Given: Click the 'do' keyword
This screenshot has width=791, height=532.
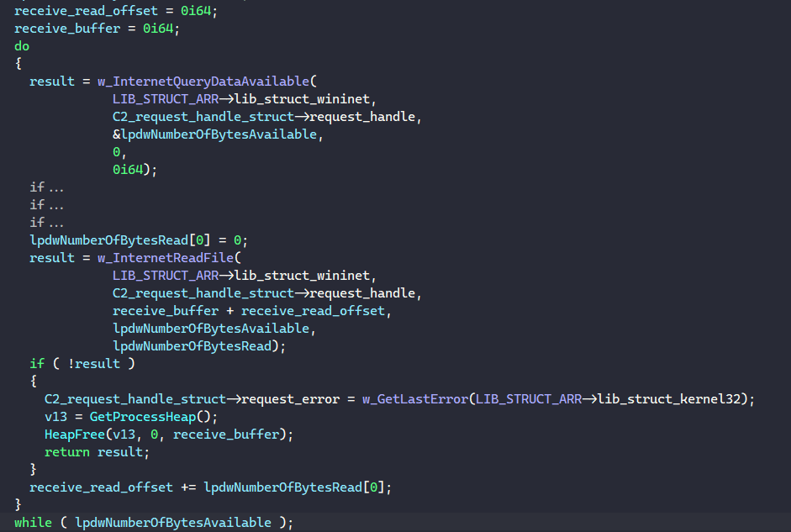Looking at the screenshot, I should pyautogui.click(x=22, y=46).
